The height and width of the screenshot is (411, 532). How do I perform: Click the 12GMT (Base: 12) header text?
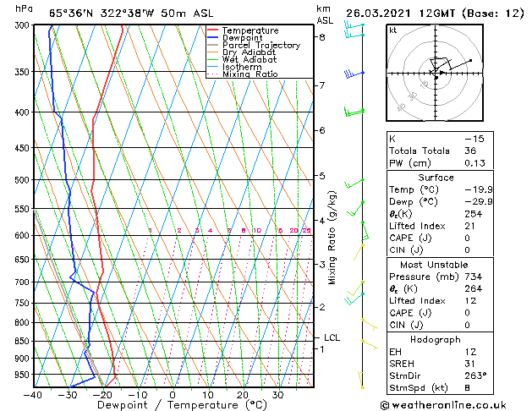point(471,14)
